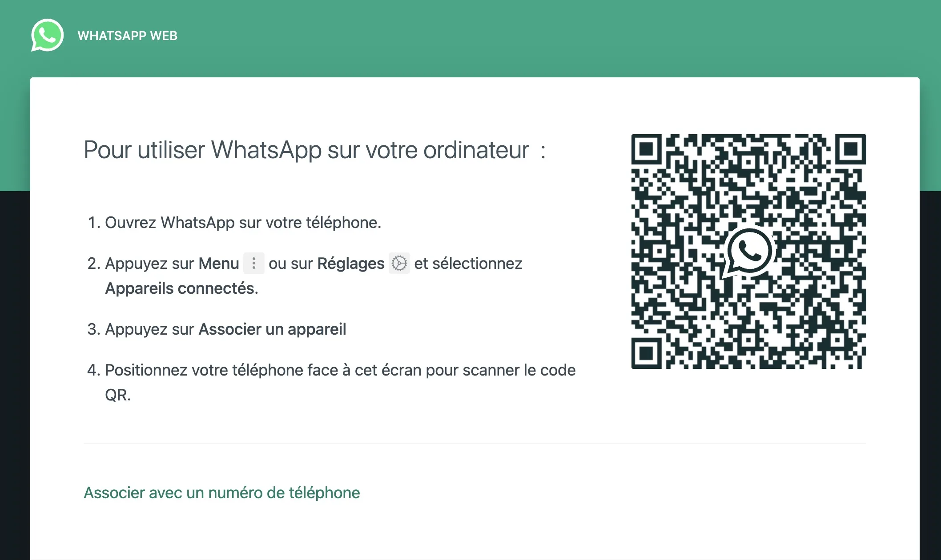This screenshot has height=560, width=941.
Task: Open 'Associer avec un numéro de téléphone' link
Action: (222, 492)
